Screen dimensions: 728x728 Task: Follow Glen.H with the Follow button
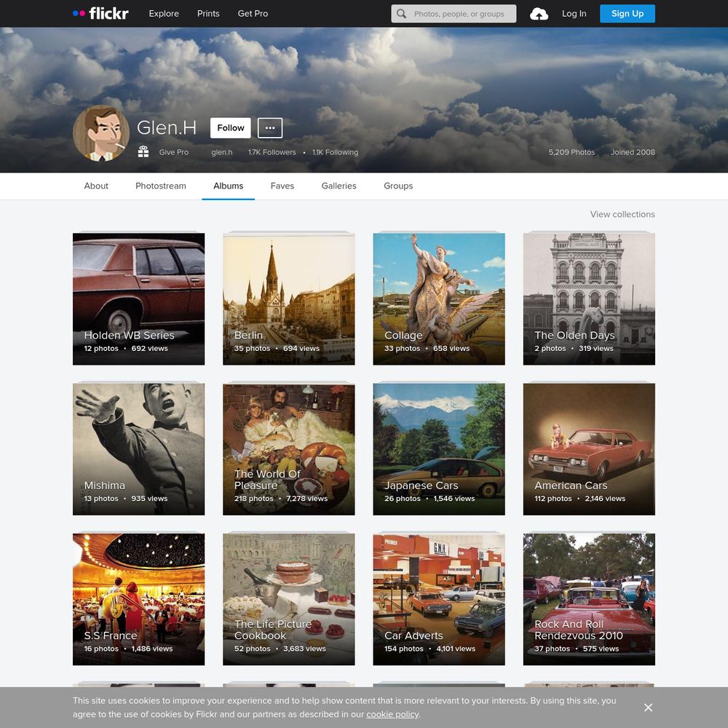[x=230, y=127]
